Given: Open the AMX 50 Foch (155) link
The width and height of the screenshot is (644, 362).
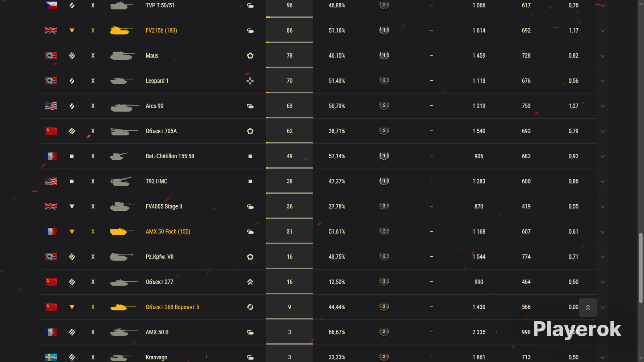Looking at the screenshot, I should click(x=168, y=232).
